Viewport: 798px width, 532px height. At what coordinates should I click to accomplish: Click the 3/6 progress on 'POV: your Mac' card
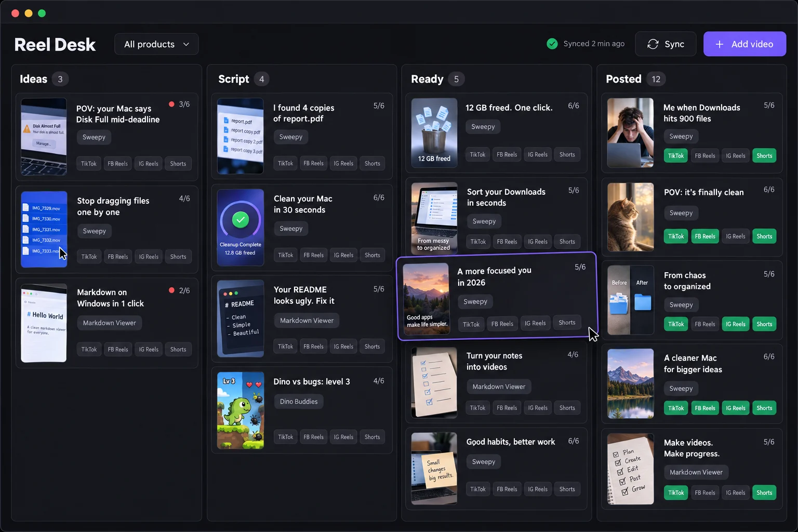184,104
